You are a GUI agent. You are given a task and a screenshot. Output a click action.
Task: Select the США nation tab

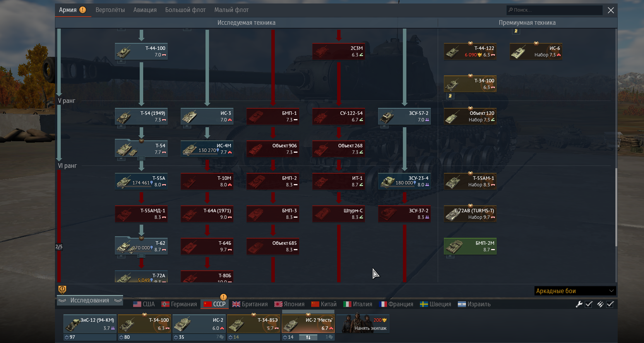click(x=144, y=304)
